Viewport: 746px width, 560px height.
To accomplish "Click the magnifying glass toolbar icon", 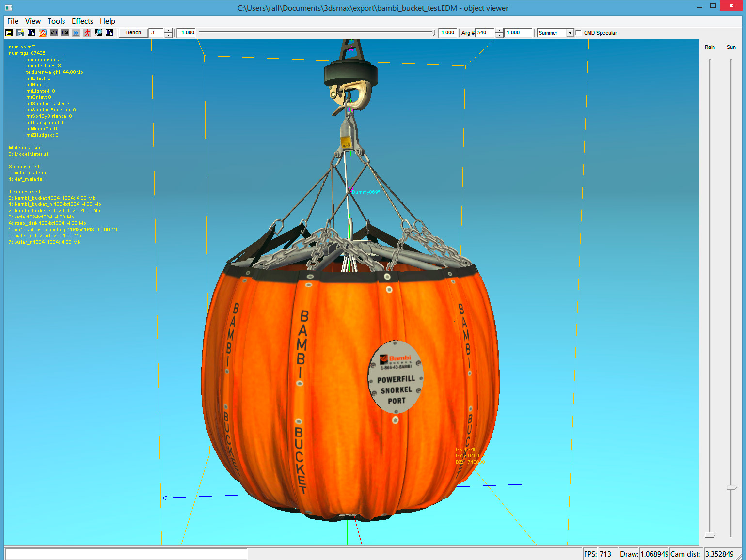I will point(98,33).
